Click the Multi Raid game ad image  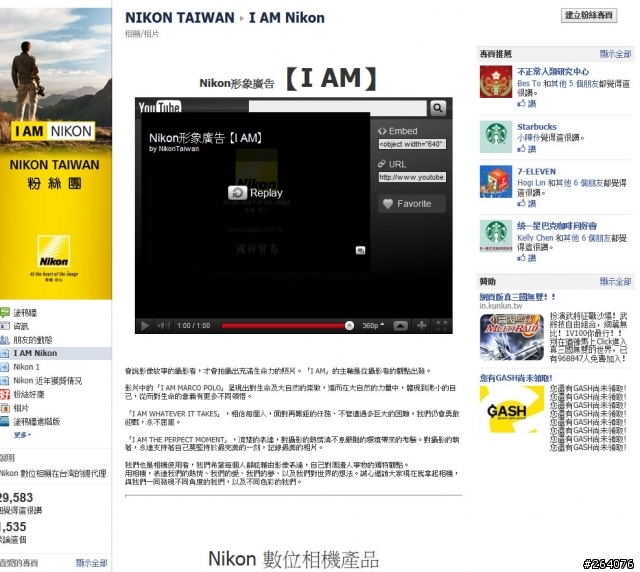512,337
